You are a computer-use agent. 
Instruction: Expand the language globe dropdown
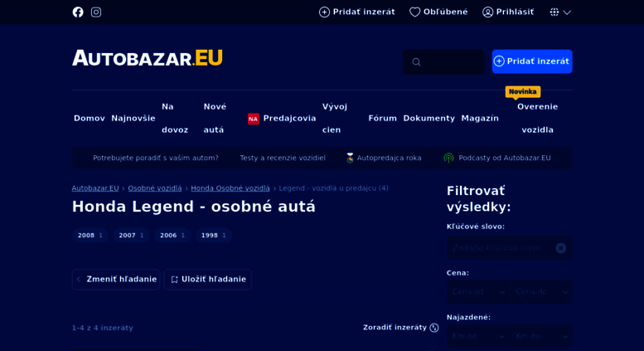coord(560,12)
